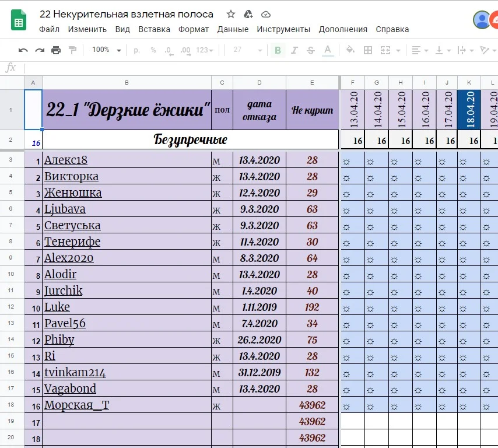This screenshot has height=448, width=498.
Task: Open the horizontal align dropdown
Action: pos(422,50)
